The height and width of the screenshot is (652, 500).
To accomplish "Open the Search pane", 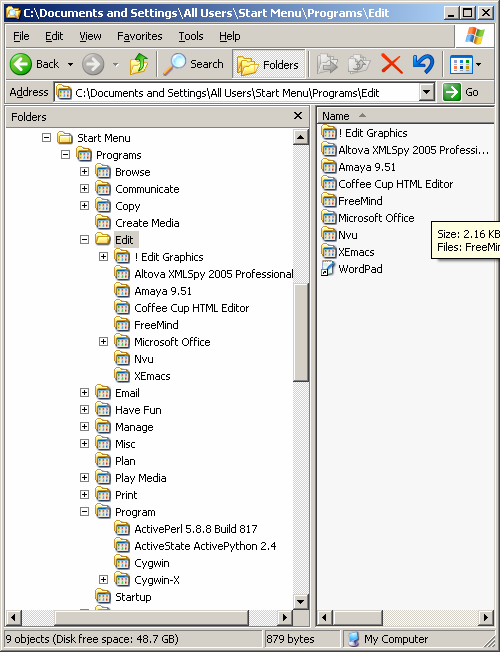I will tap(193, 64).
